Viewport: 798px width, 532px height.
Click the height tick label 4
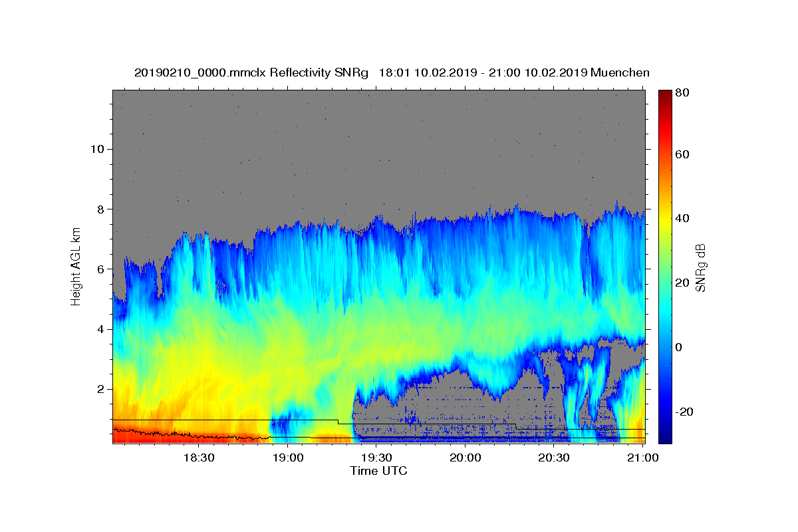(x=101, y=329)
